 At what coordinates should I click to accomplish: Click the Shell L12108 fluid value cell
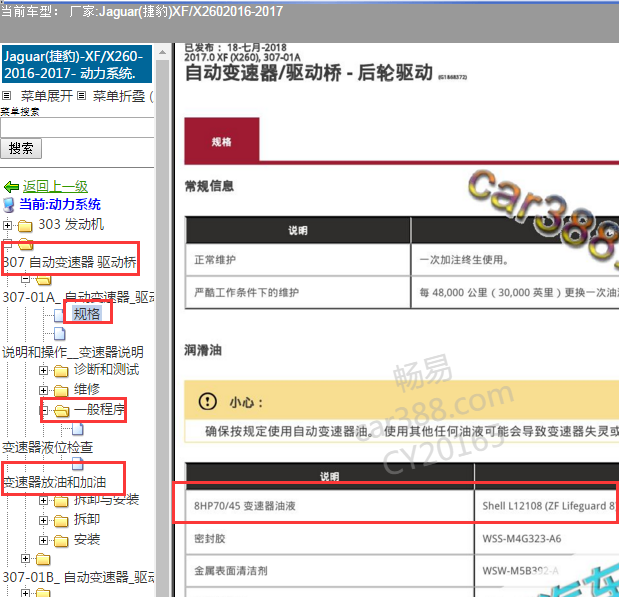[x=547, y=506]
